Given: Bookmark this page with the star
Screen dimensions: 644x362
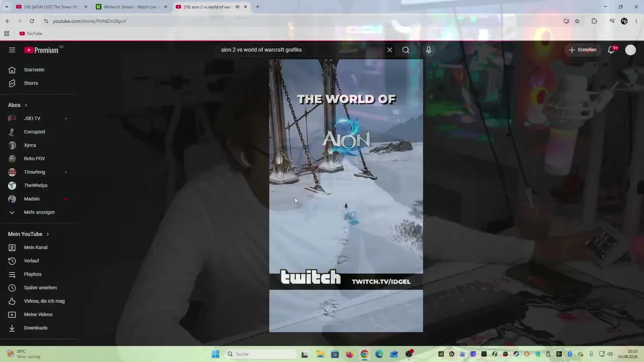Looking at the screenshot, I should 577,21.
